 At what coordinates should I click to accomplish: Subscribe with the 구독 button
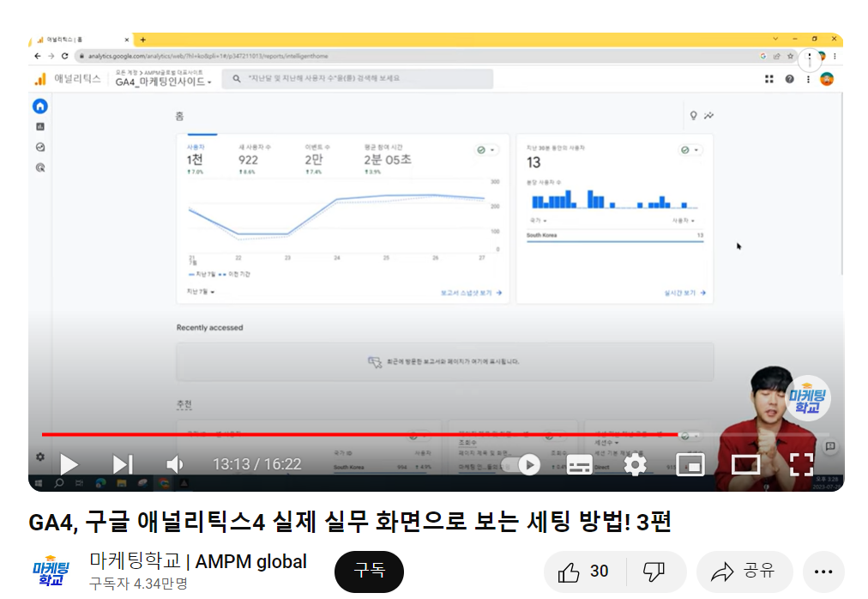[369, 571]
